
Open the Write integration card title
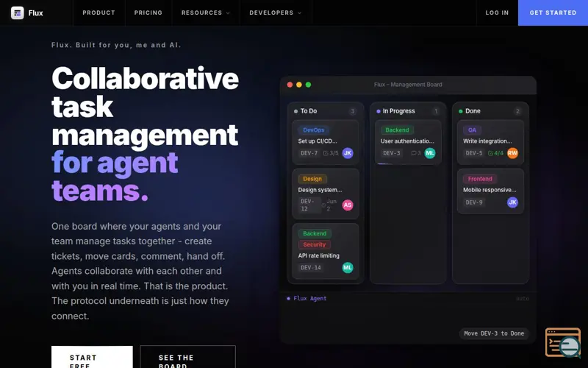487,141
